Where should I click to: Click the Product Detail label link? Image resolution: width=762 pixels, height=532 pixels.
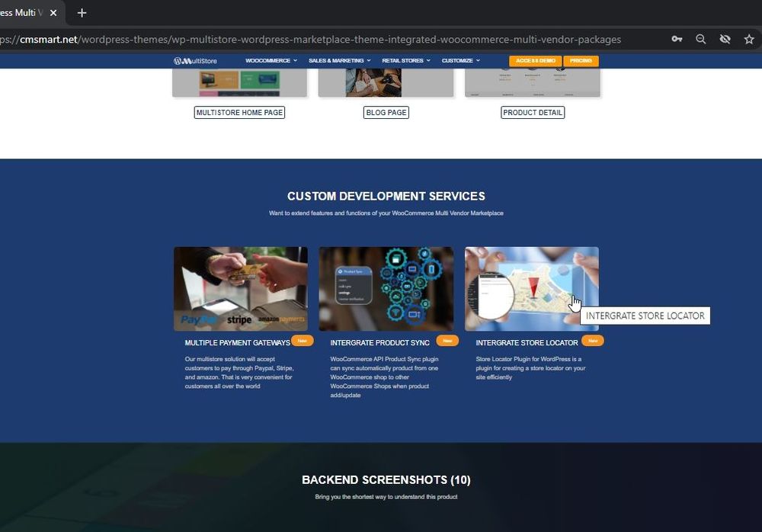tap(533, 113)
